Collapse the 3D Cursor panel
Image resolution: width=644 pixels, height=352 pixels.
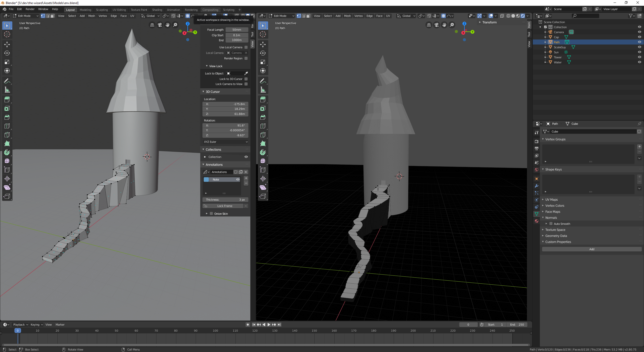click(x=212, y=92)
